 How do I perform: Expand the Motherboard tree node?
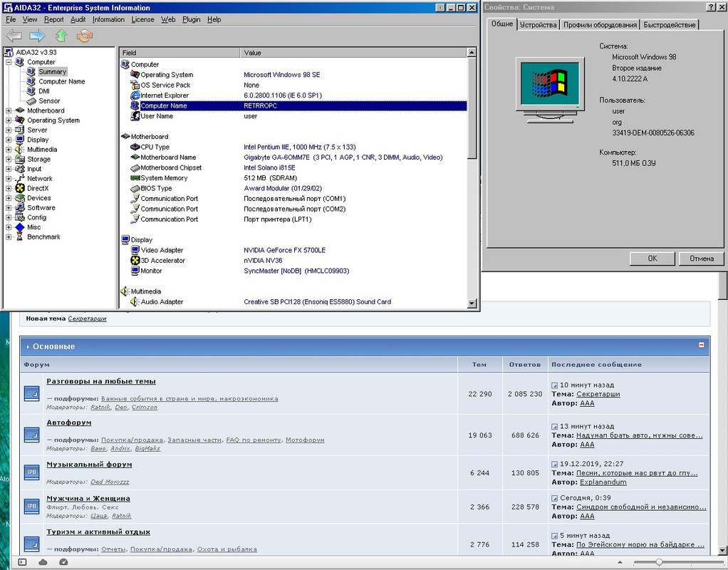pyautogui.click(x=9, y=110)
